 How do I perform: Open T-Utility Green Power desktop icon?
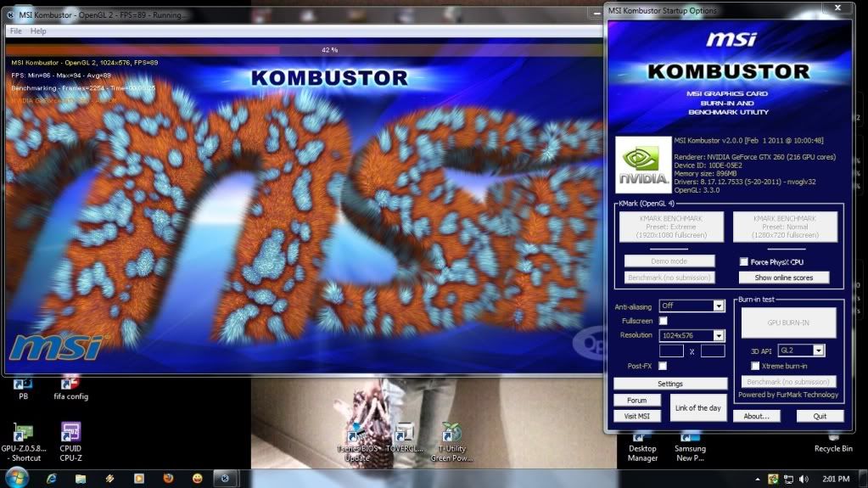point(451,442)
